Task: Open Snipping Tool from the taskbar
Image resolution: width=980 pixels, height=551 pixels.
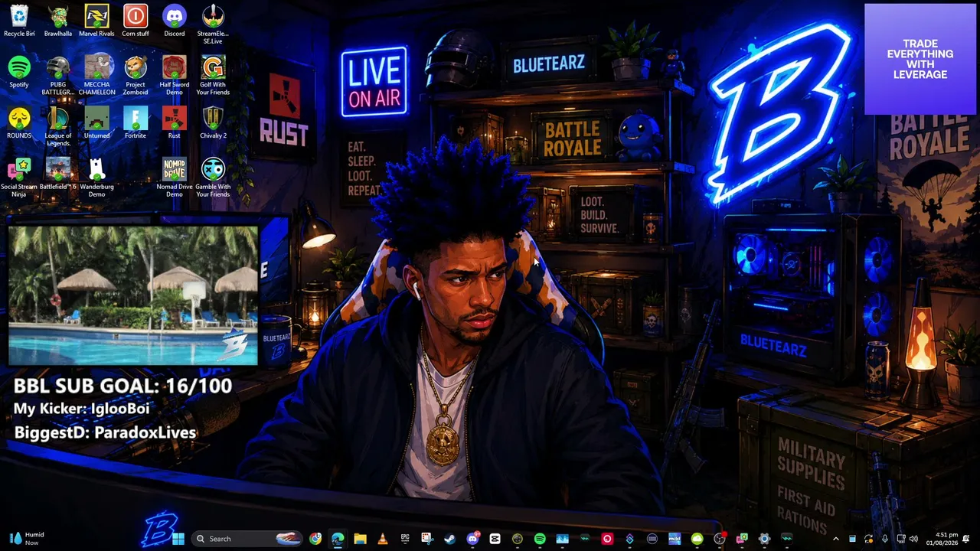Action: (427, 539)
